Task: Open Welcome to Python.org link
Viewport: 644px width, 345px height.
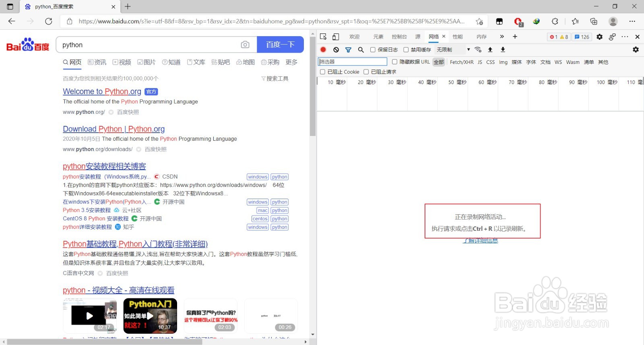Action: (102, 92)
